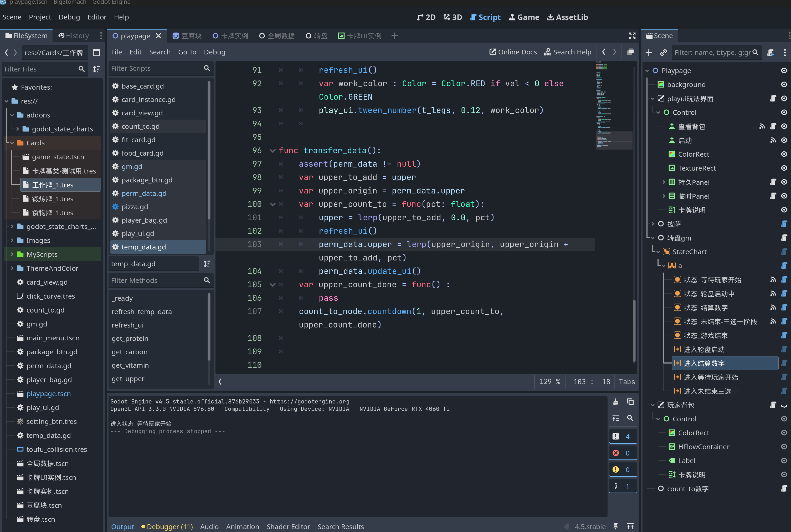Click the copy output icon
Screen dimensions: 791x532
pyautogui.click(x=630, y=402)
